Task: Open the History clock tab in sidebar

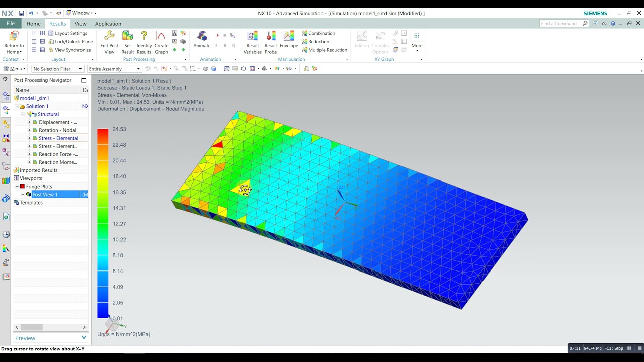Action: [x=6, y=234]
